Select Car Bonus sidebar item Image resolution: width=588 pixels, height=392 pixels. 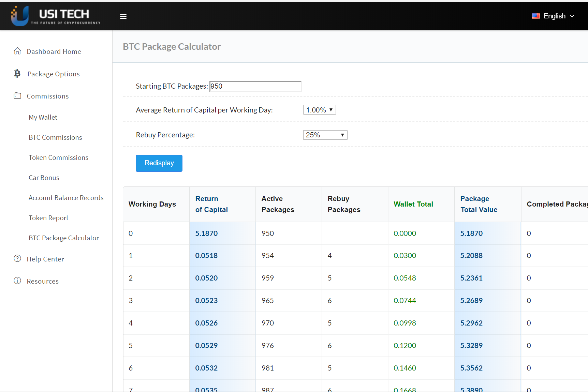[x=44, y=178]
